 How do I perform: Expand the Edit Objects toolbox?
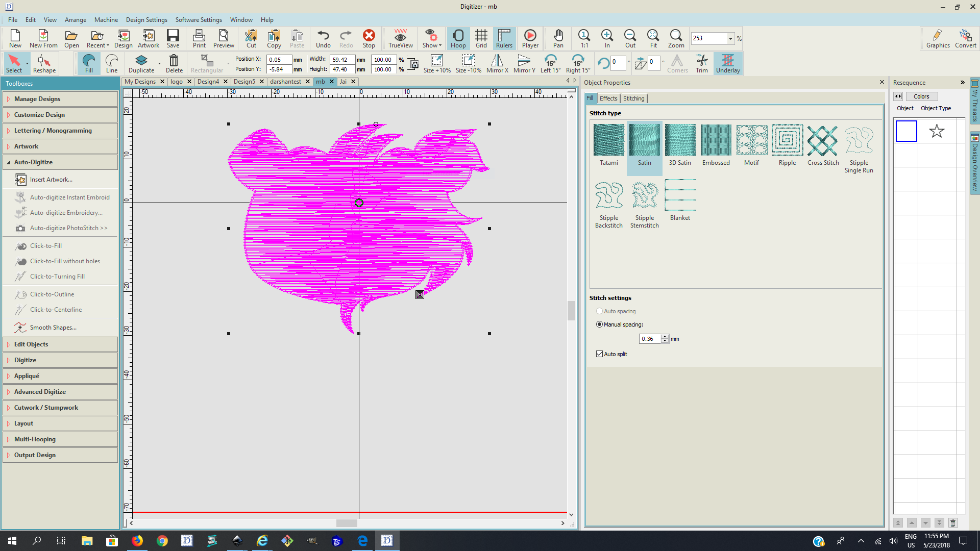click(31, 344)
